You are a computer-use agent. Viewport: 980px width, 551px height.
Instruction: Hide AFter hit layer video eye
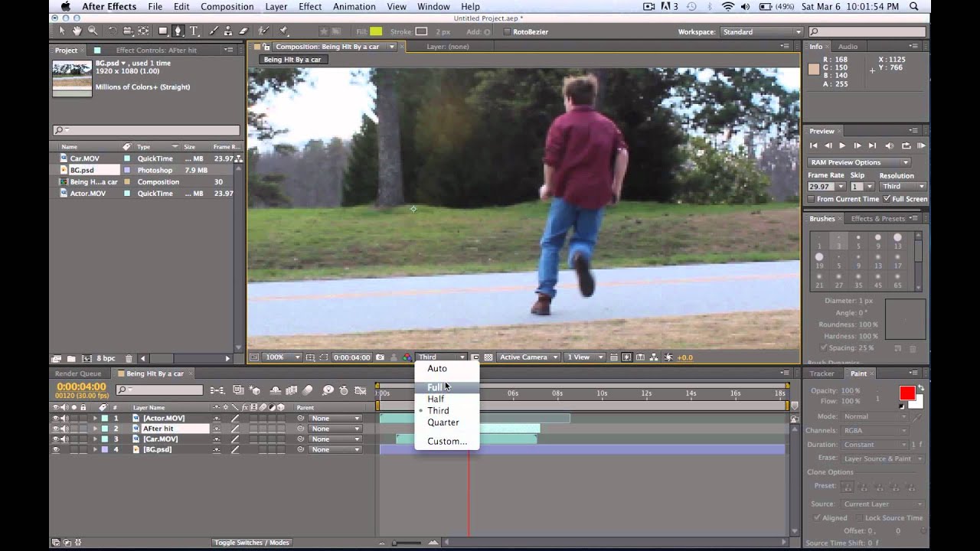click(x=55, y=429)
